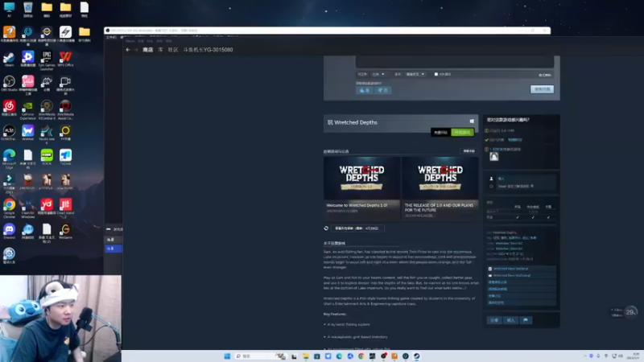Select highlighted blue item in left sidebar list

click(114, 249)
